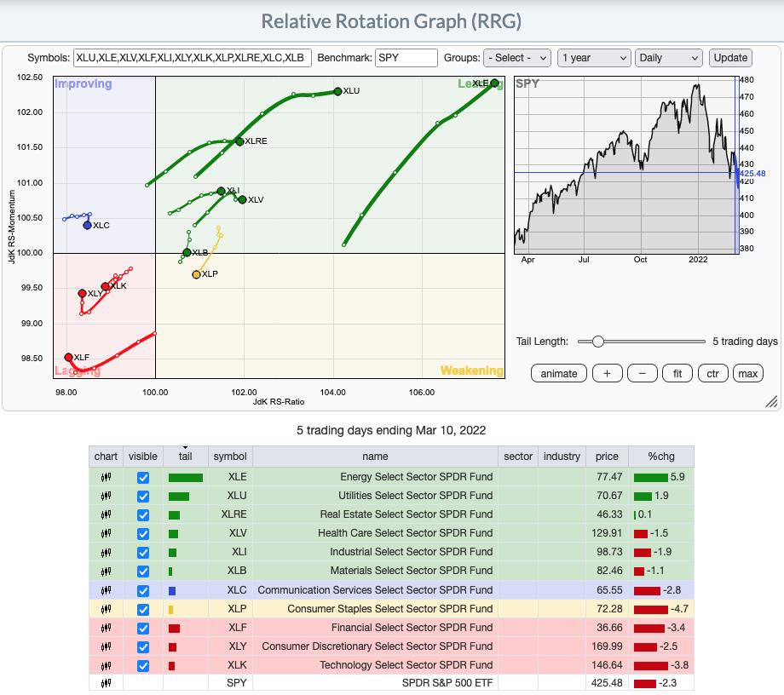Uncheck visibility for XLP

point(143,610)
